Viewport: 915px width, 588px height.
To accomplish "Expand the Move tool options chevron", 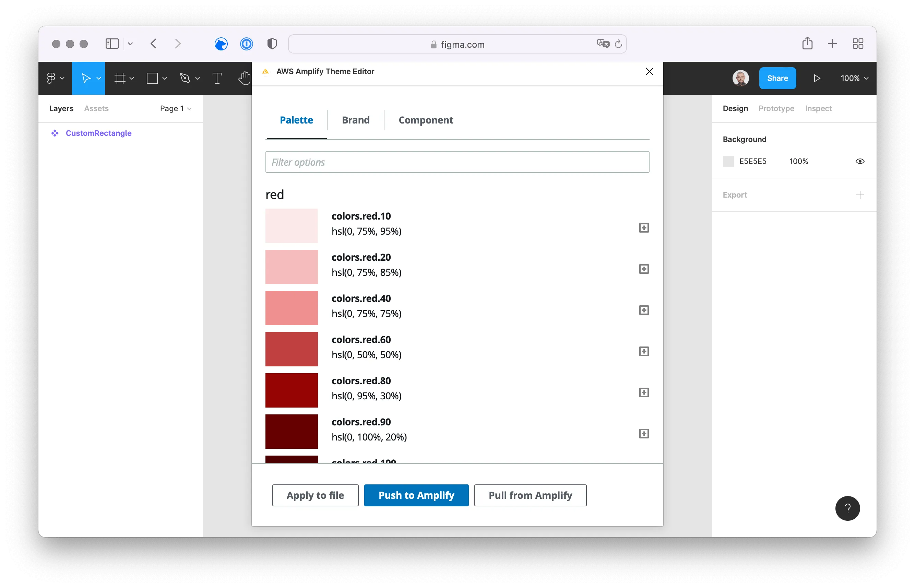I will pyautogui.click(x=98, y=78).
